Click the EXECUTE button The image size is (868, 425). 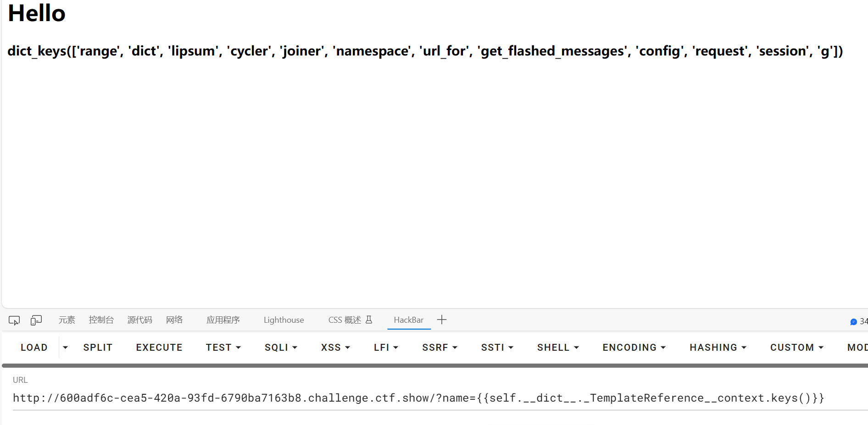coord(159,348)
